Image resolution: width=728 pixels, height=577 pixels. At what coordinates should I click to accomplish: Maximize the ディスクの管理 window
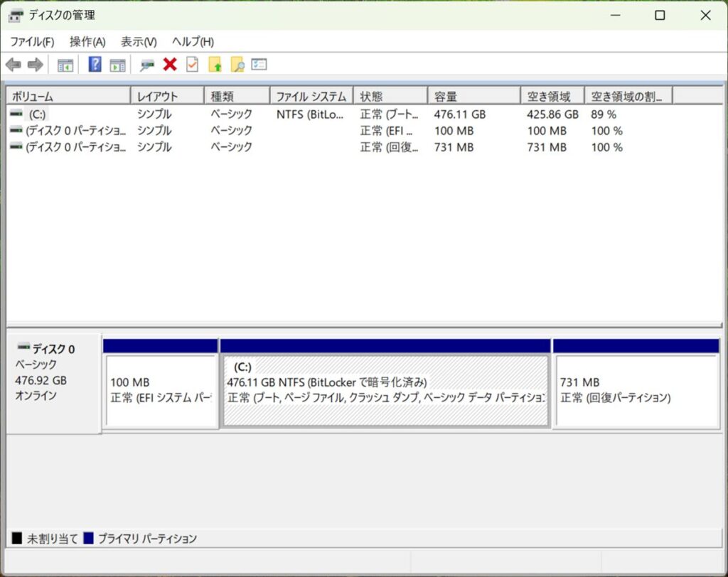coord(660,16)
